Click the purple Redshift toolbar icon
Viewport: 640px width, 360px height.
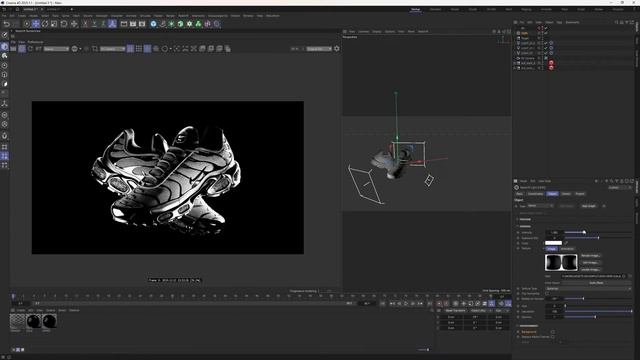tap(207, 24)
